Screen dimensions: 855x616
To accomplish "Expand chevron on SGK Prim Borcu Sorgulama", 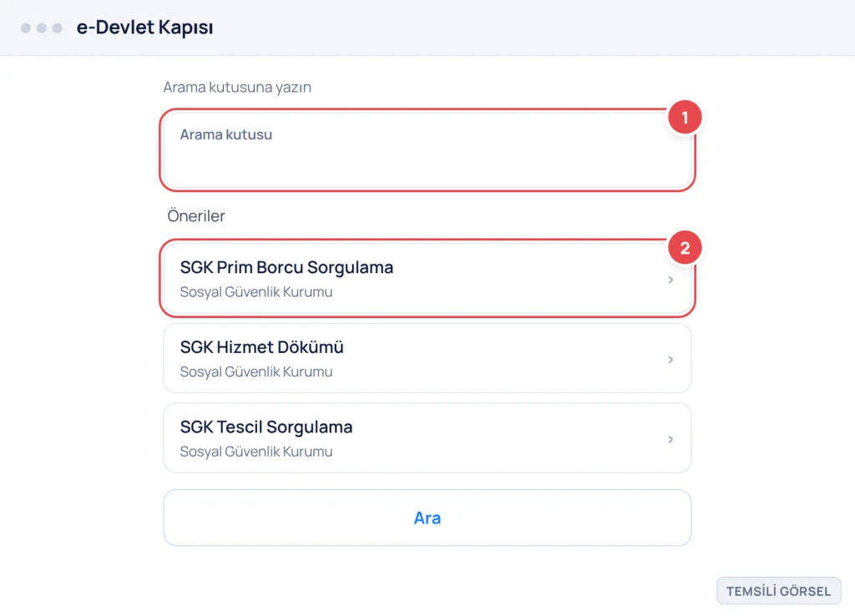I will pyautogui.click(x=670, y=280).
